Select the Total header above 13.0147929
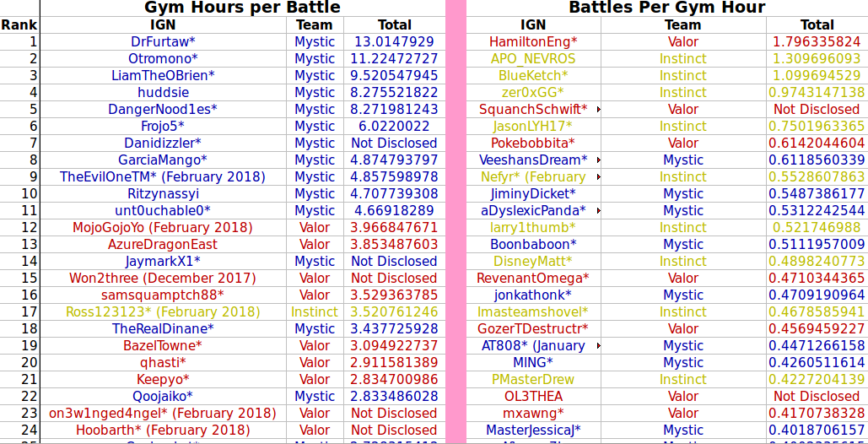868x444 pixels. (x=394, y=25)
